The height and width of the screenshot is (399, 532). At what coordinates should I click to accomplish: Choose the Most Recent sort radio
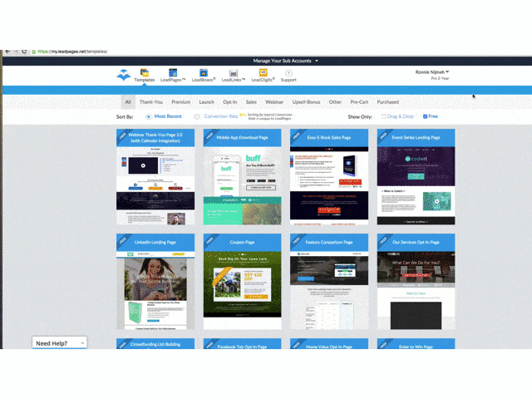[148, 116]
